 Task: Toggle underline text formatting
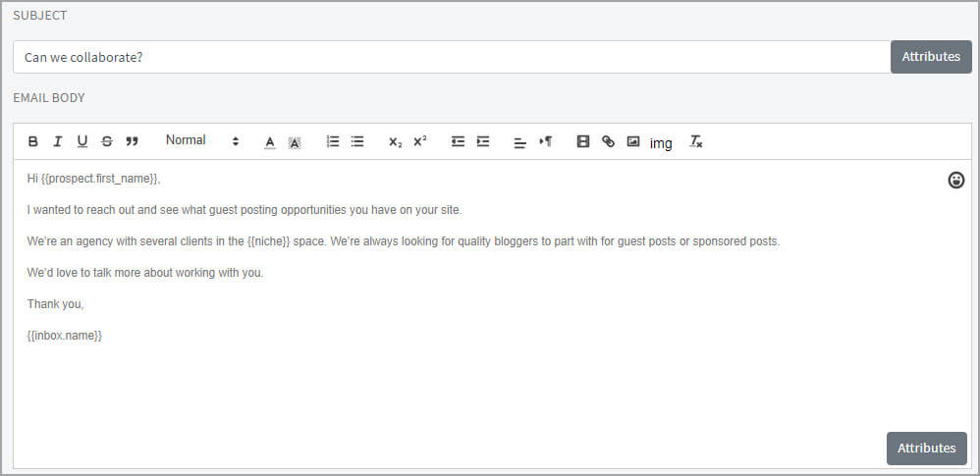pos(82,141)
